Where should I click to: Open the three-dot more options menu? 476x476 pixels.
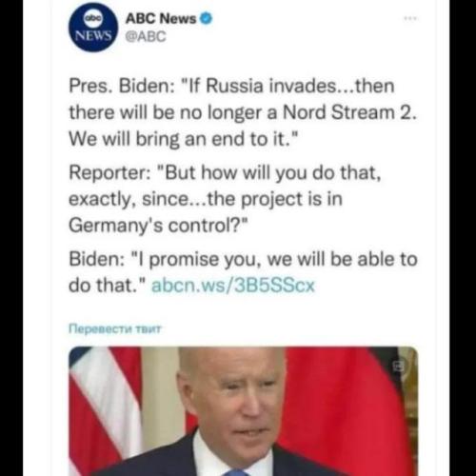pos(410,18)
